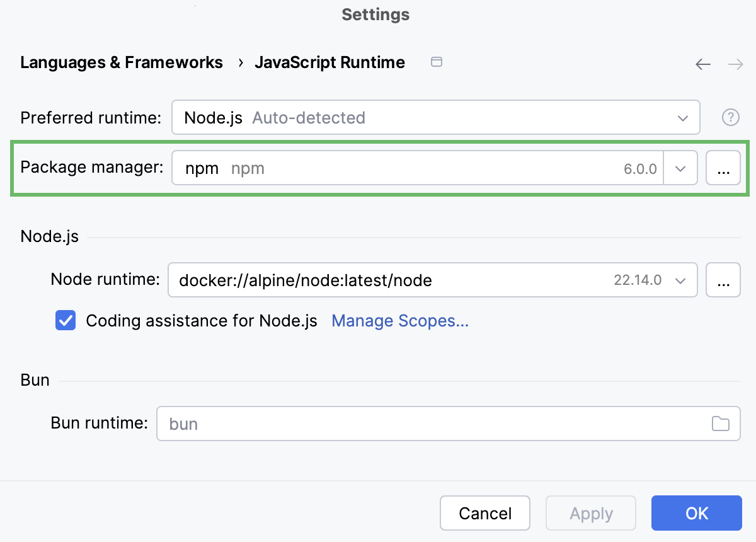Click inside the Bun runtime input field
The height and width of the screenshot is (542, 756).
[x=378, y=424]
